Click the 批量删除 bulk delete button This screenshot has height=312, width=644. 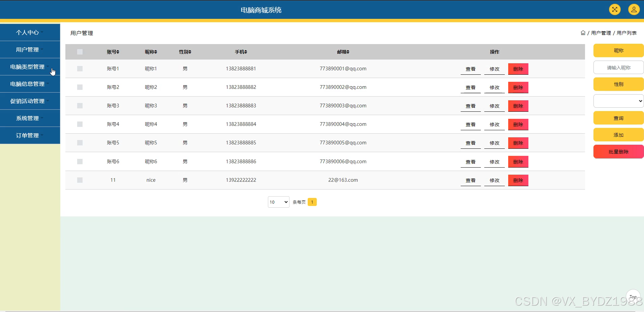tap(618, 152)
